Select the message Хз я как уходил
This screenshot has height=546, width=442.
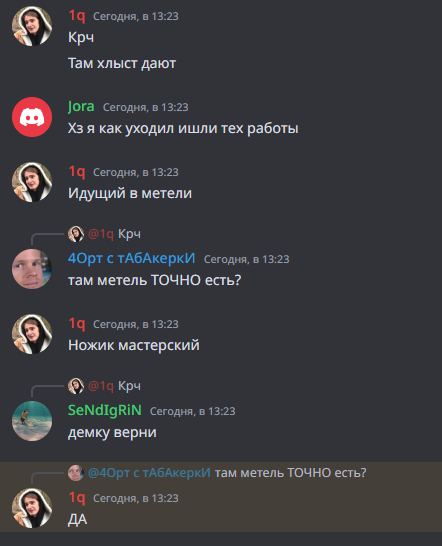(183, 128)
